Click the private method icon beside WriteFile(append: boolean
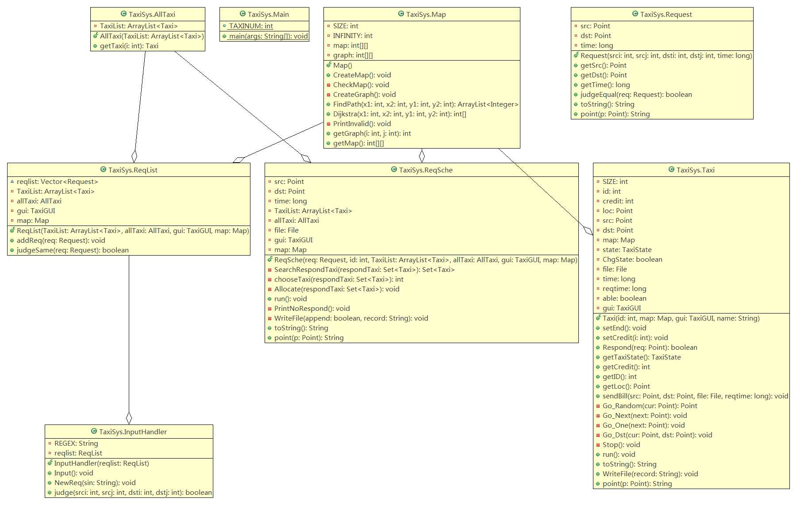812x520 pixels. (x=270, y=318)
